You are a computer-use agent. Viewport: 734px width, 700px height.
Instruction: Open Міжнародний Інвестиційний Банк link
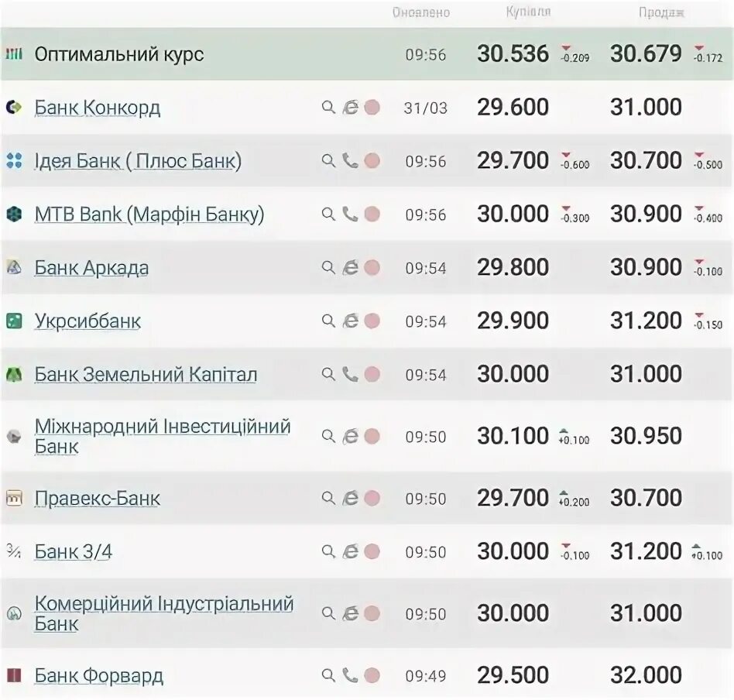click(x=163, y=437)
